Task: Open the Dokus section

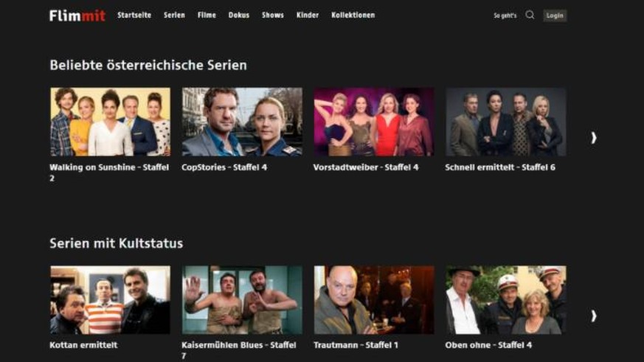Action: coord(238,15)
